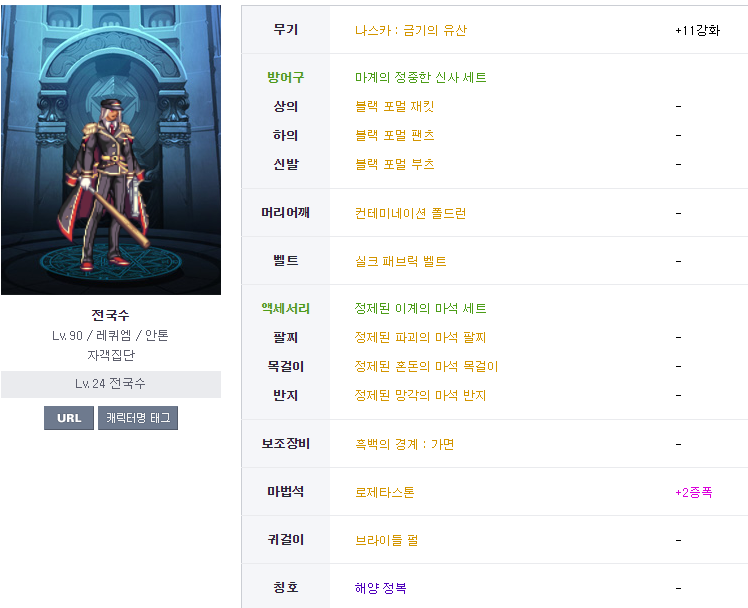Open accessory set 정제된 이계의 마석 세트
This screenshot has width=748, height=608.
pyautogui.click(x=420, y=308)
